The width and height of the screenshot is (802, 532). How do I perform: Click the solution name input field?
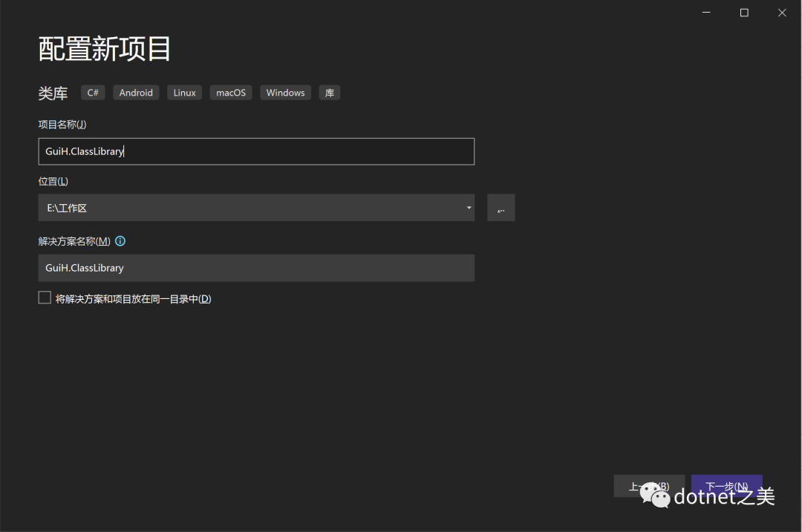(256, 268)
